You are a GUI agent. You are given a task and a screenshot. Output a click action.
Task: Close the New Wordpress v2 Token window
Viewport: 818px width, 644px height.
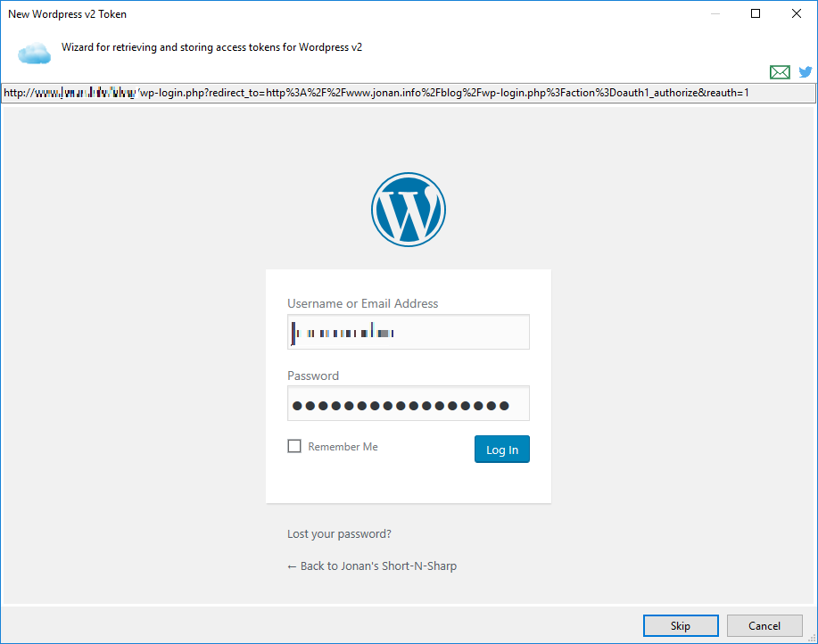coord(796,13)
